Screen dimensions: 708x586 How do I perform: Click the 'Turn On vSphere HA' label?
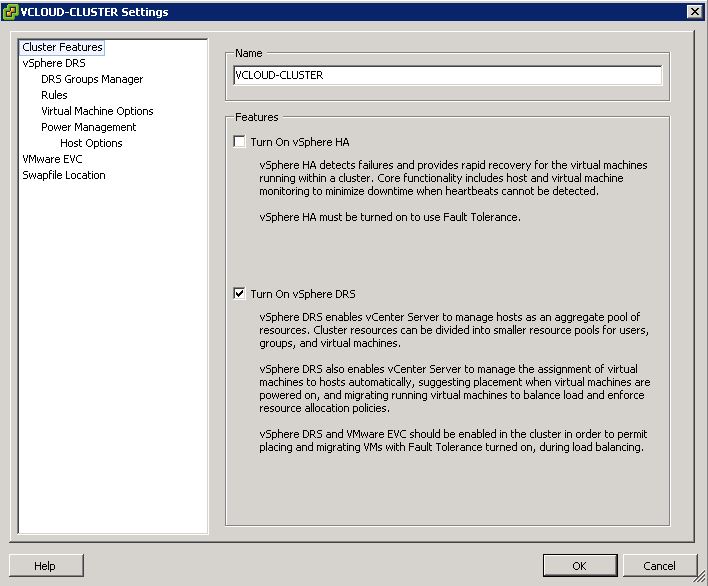[x=300, y=142]
